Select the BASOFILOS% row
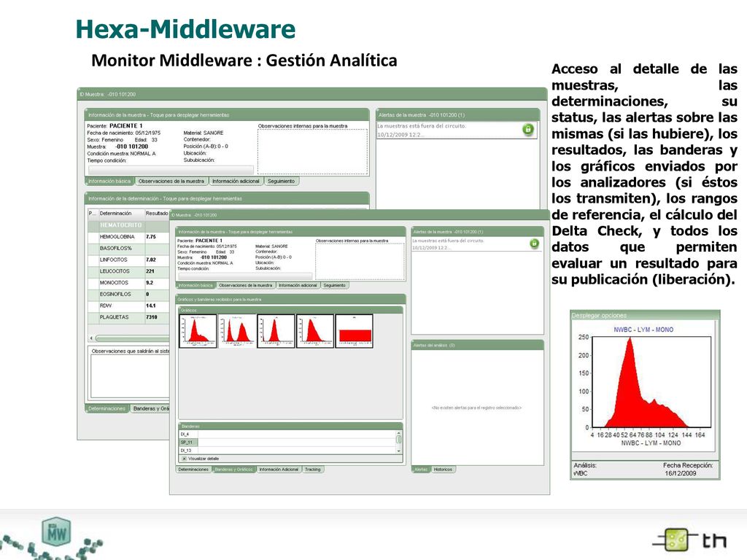The height and width of the screenshot is (560, 747). pyautogui.click(x=128, y=248)
